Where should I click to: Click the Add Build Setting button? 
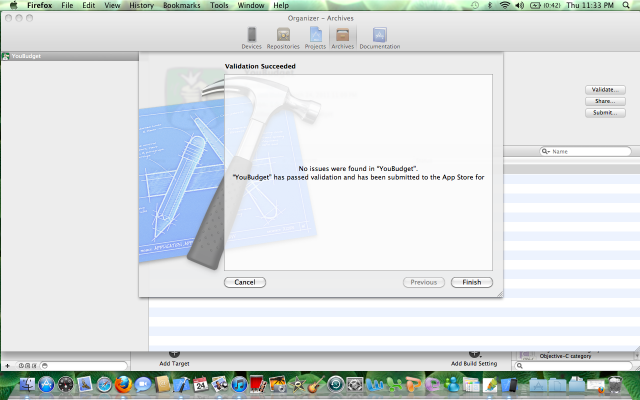pyautogui.click(x=474, y=359)
